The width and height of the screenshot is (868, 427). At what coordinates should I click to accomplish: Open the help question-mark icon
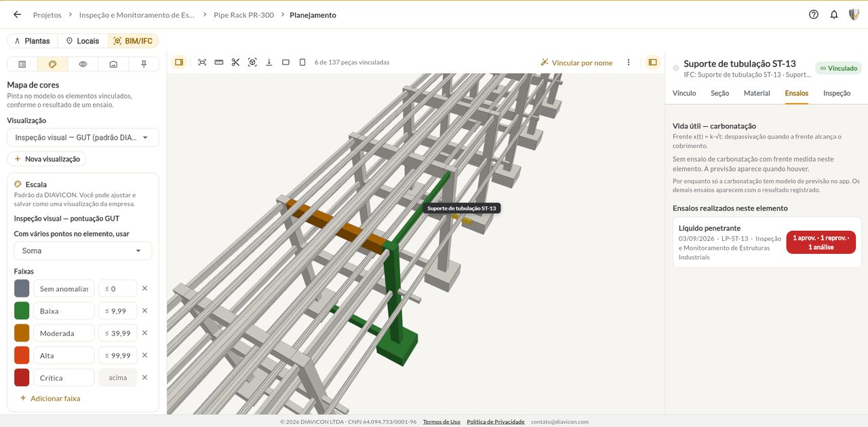[814, 14]
